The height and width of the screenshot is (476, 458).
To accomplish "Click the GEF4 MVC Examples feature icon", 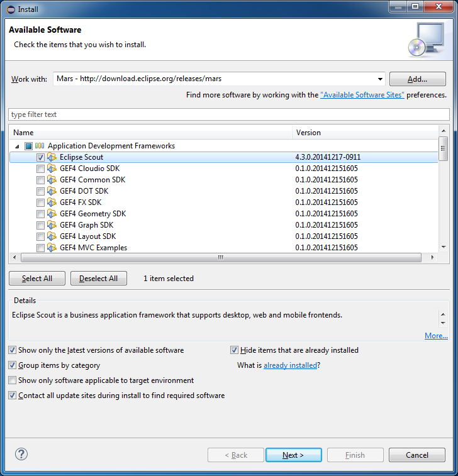I will pyautogui.click(x=52, y=248).
